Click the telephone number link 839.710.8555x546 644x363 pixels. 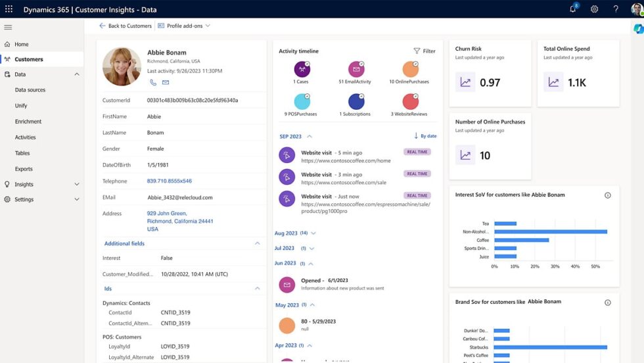pyautogui.click(x=170, y=181)
